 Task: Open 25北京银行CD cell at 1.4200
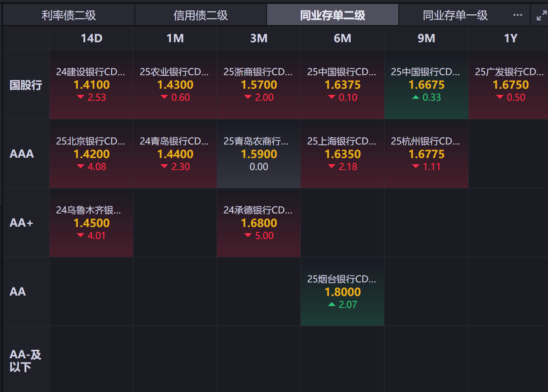91,154
